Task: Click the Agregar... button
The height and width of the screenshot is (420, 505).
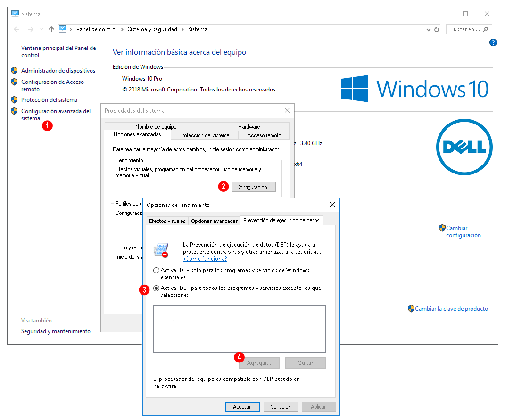Action: click(259, 363)
